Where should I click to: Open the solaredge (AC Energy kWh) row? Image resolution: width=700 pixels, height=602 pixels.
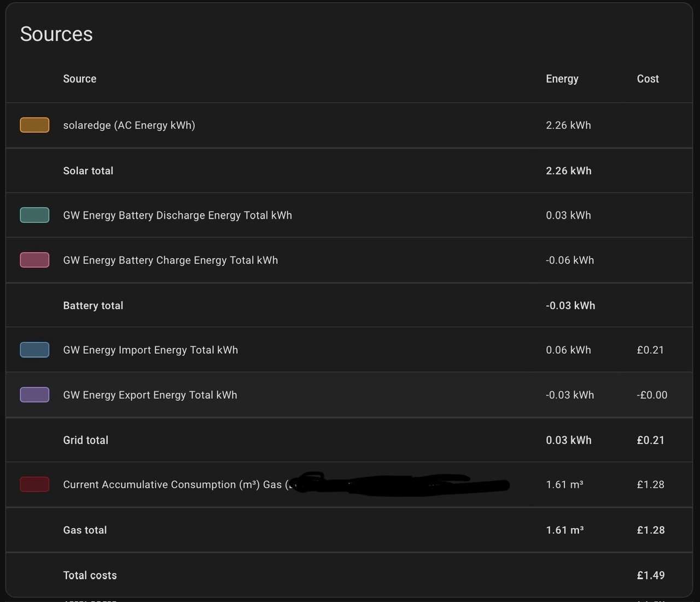pos(349,125)
